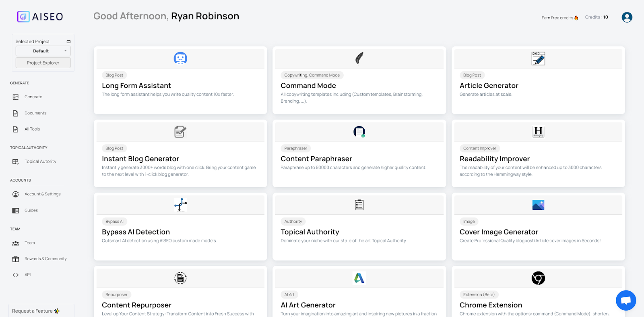This screenshot has height=317, width=644.
Task: Click the Copywriting, Command Mode tag
Action: click(x=312, y=75)
